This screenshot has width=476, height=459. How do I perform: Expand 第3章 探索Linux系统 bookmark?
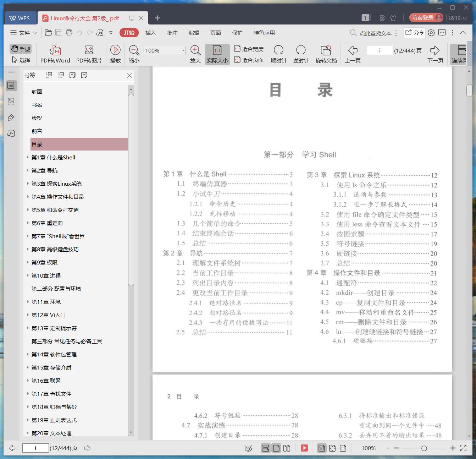(x=28, y=184)
